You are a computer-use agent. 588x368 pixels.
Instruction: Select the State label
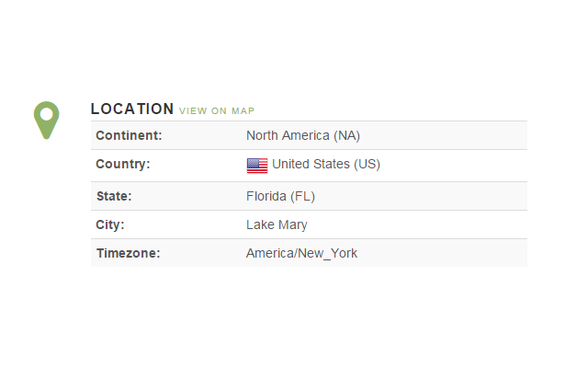click(x=114, y=196)
